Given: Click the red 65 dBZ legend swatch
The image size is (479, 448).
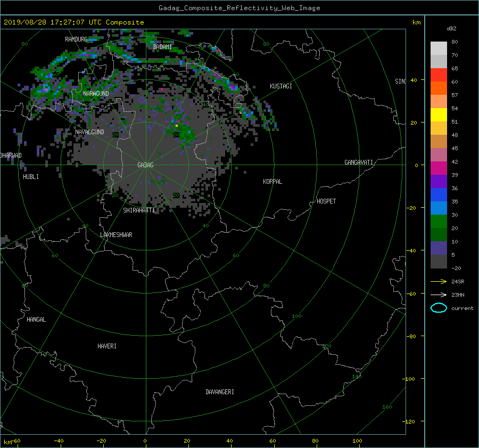Looking at the screenshot, I should coord(439,75).
